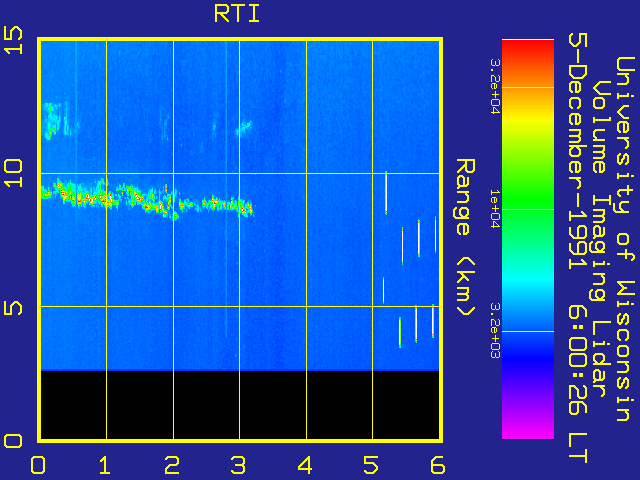Click the 15 km range axis tick label
The height and width of the screenshot is (480, 640).
click(x=13, y=40)
